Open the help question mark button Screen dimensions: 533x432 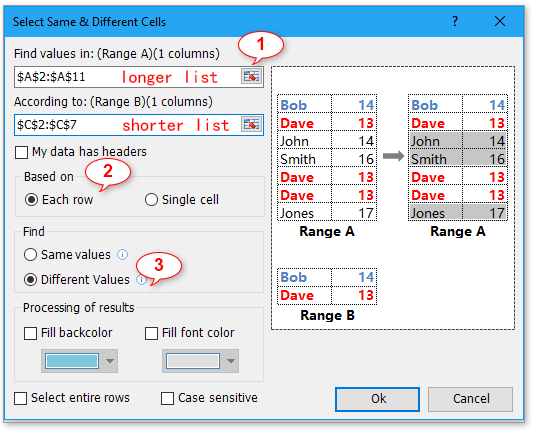pos(455,21)
